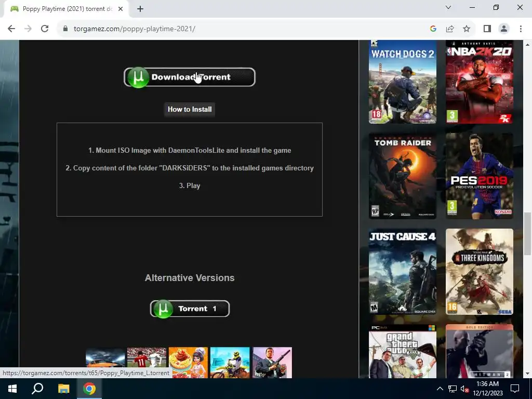Screen dimensions: 532x399
Task: Open the Tomb Raider cover
Action: tap(403, 176)
